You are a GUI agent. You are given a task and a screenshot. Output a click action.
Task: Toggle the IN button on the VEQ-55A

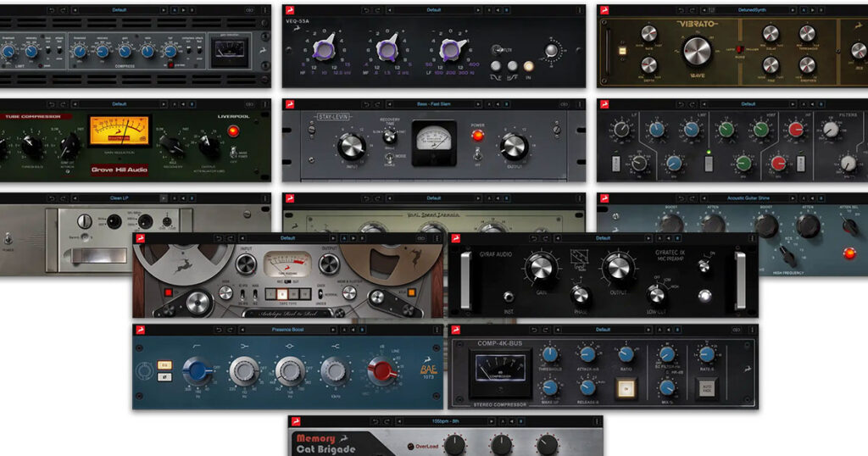coord(529,66)
